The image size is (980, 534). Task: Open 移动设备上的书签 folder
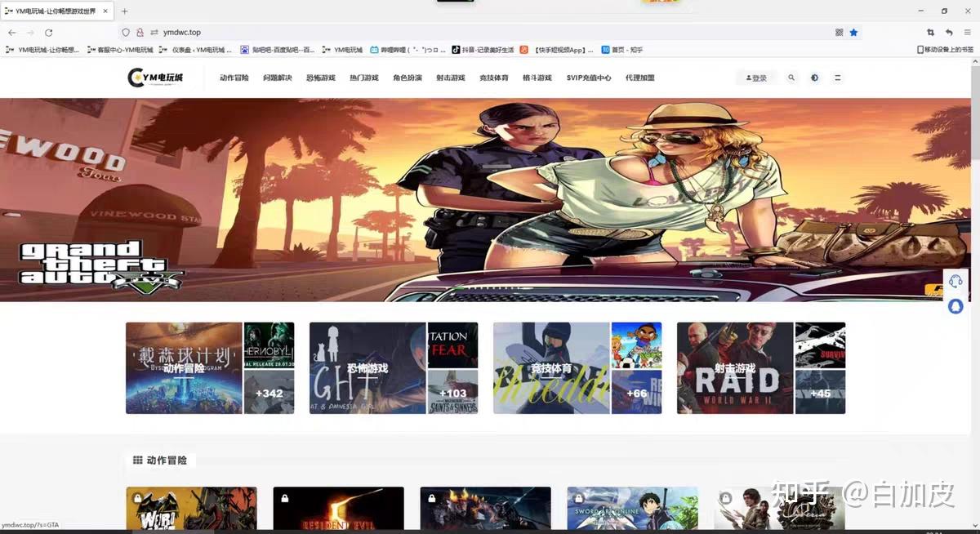click(x=945, y=50)
